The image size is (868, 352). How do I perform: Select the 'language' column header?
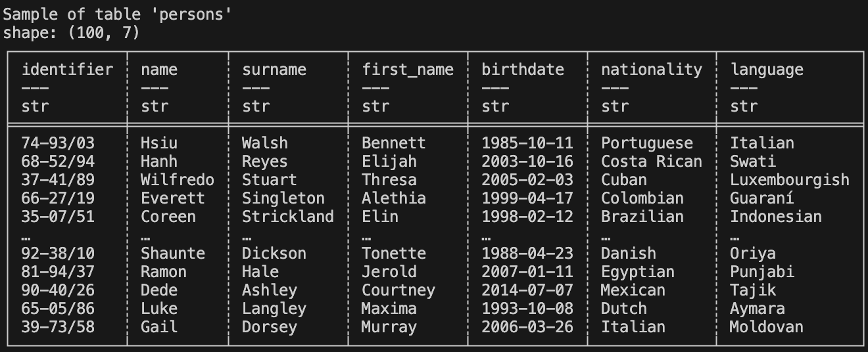point(767,70)
